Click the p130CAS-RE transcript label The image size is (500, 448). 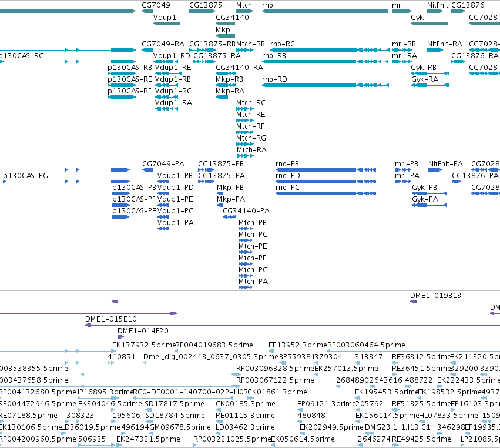pos(130,79)
